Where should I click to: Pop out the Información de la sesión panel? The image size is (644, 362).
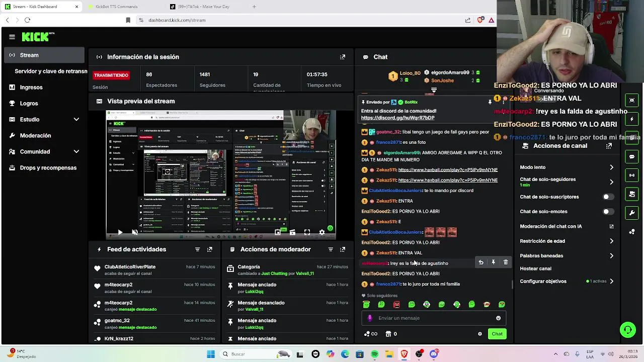pos(343,57)
